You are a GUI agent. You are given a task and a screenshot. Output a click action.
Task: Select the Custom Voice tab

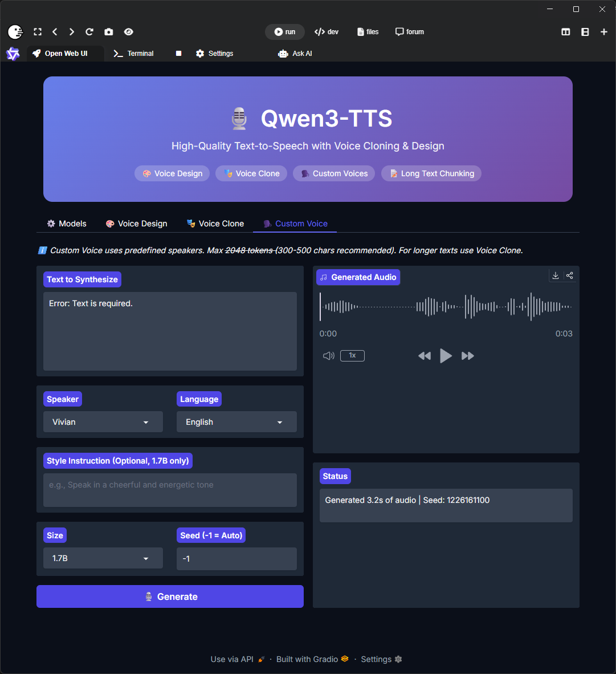295,224
